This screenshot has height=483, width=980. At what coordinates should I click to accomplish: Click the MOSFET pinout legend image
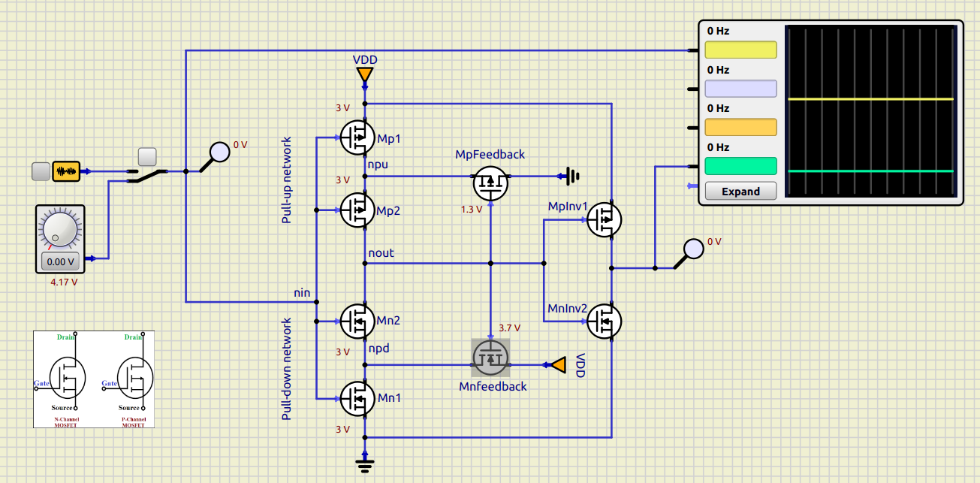[94, 379]
